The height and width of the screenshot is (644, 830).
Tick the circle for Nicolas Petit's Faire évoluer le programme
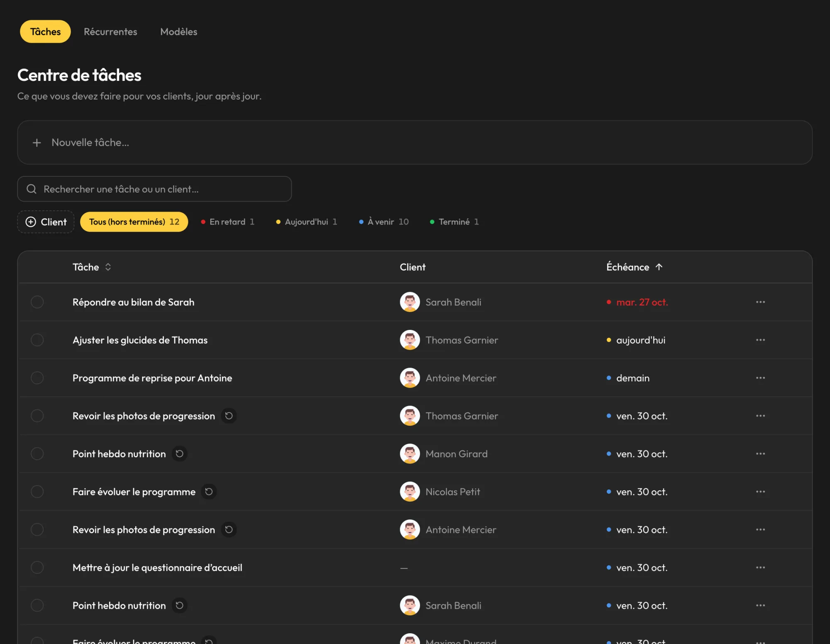coord(37,492)
